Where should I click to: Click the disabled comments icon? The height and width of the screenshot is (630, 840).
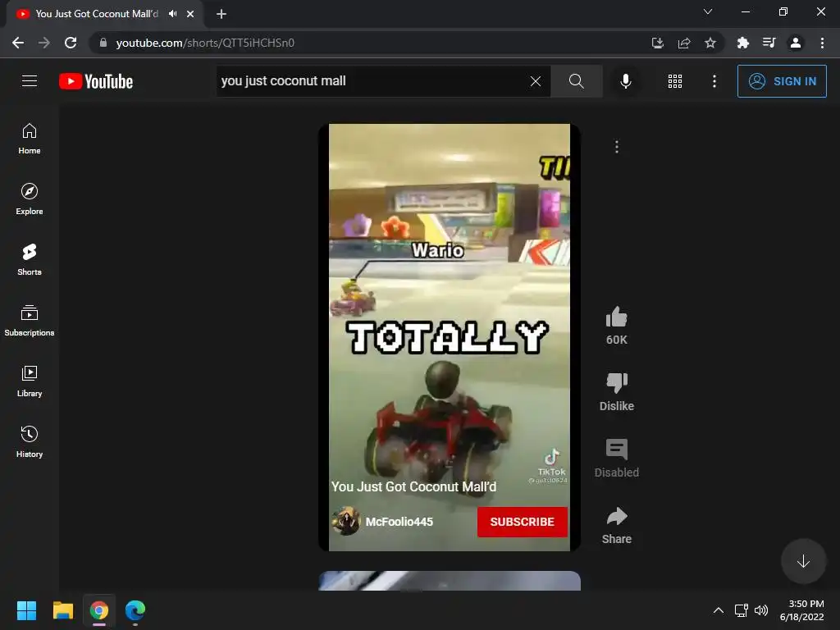pos(617,450)
